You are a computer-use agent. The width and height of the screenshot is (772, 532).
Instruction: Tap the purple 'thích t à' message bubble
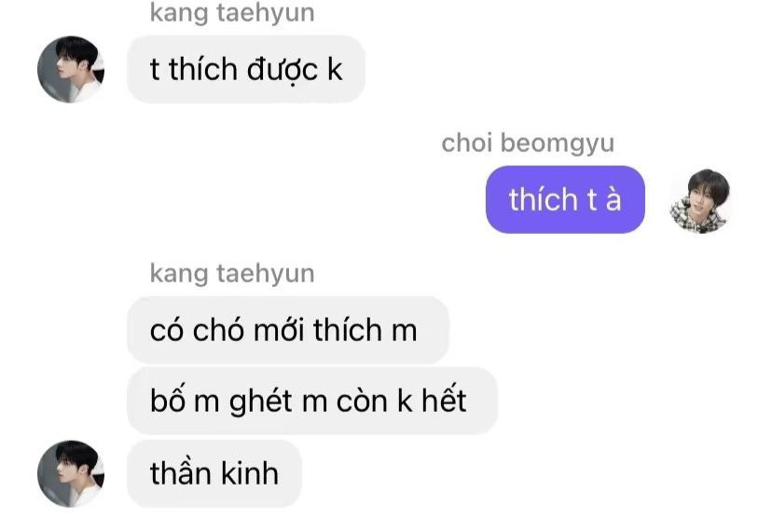click(565, 199)
